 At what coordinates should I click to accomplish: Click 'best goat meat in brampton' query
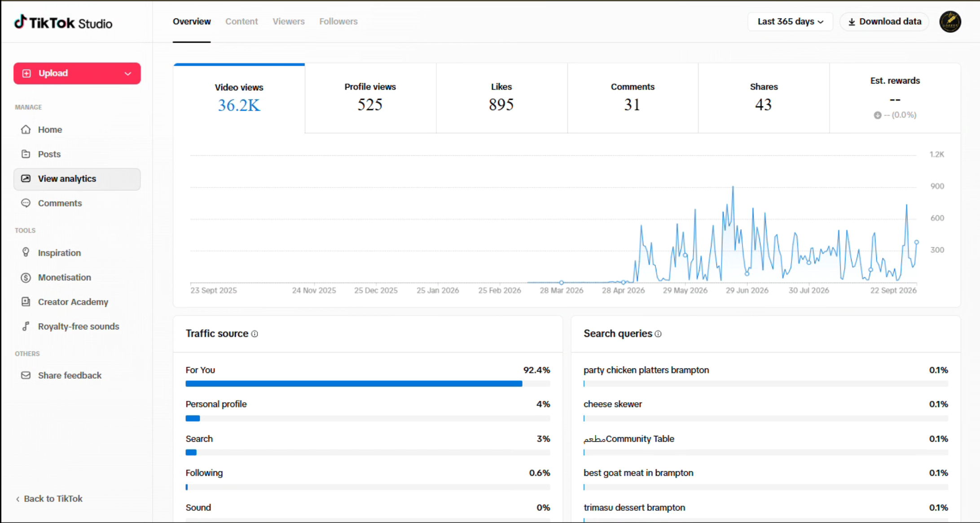coord(638,473)
